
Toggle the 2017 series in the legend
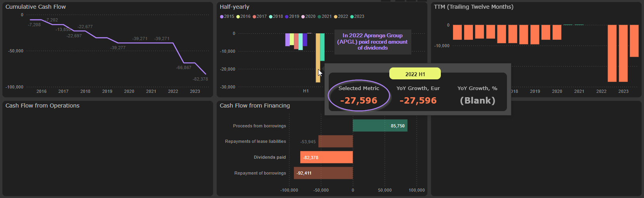point(254,17)
